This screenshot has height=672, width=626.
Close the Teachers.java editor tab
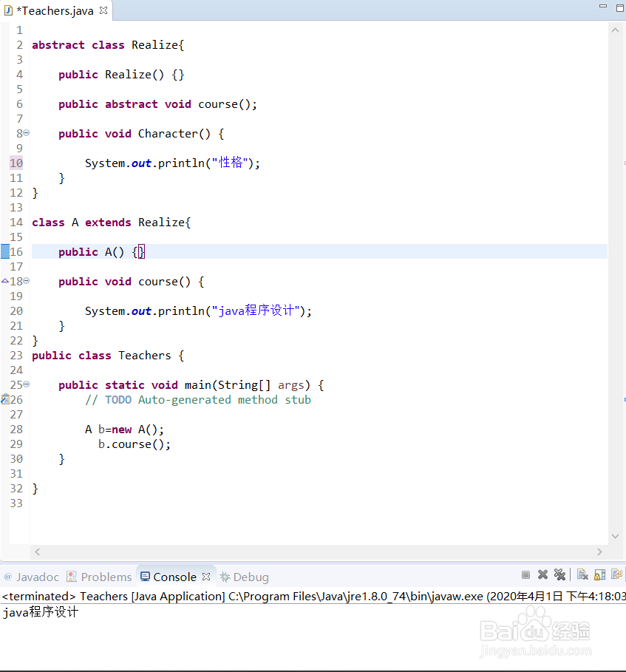pos(103,10)
